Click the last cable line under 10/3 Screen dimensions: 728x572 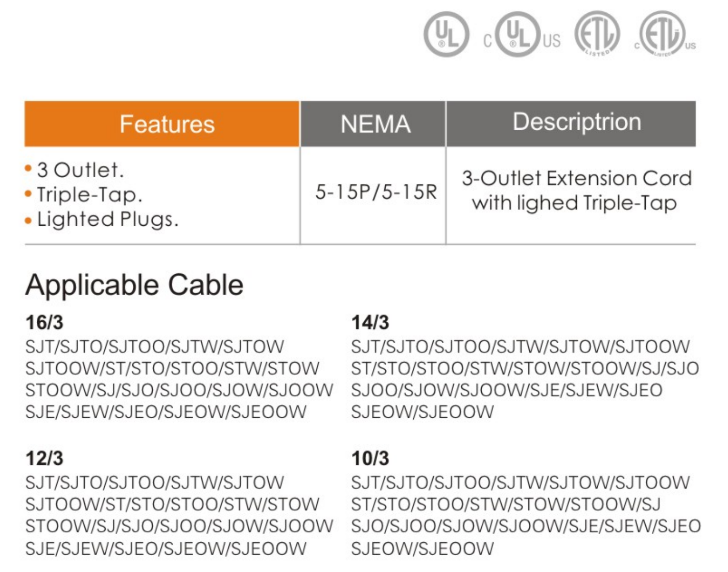click(x=422, y=548)
